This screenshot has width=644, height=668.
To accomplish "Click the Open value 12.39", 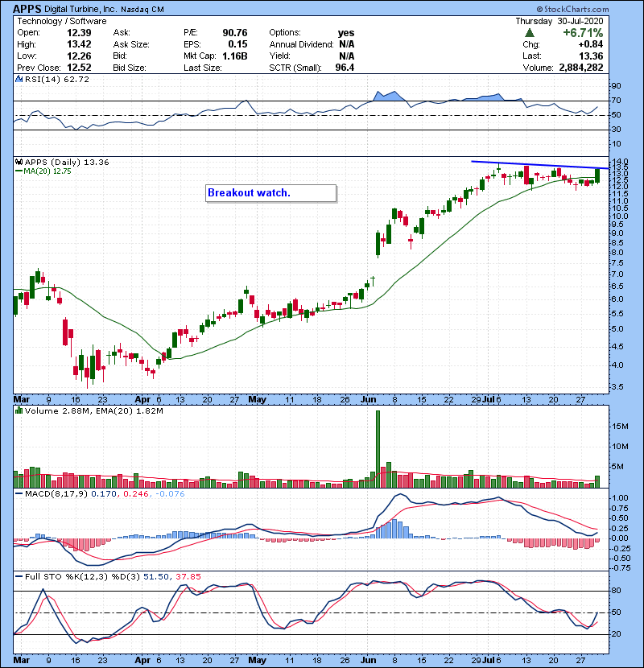I will click(79, 33).
